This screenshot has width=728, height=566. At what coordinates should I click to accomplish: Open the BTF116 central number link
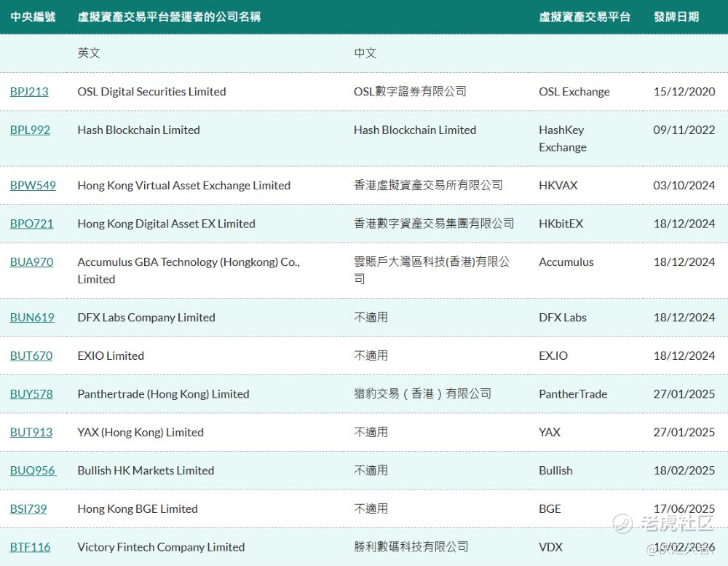pyautogui.click(x=30, y=547)
